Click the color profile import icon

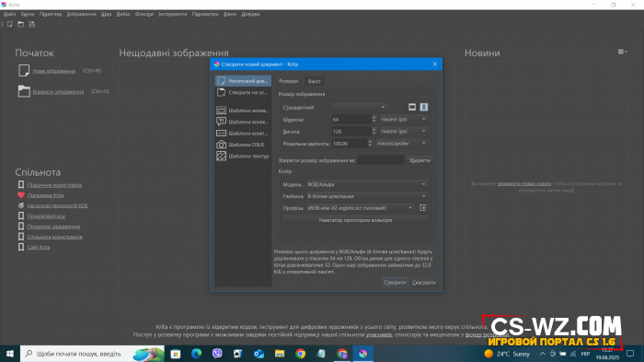tap(423, 208)
